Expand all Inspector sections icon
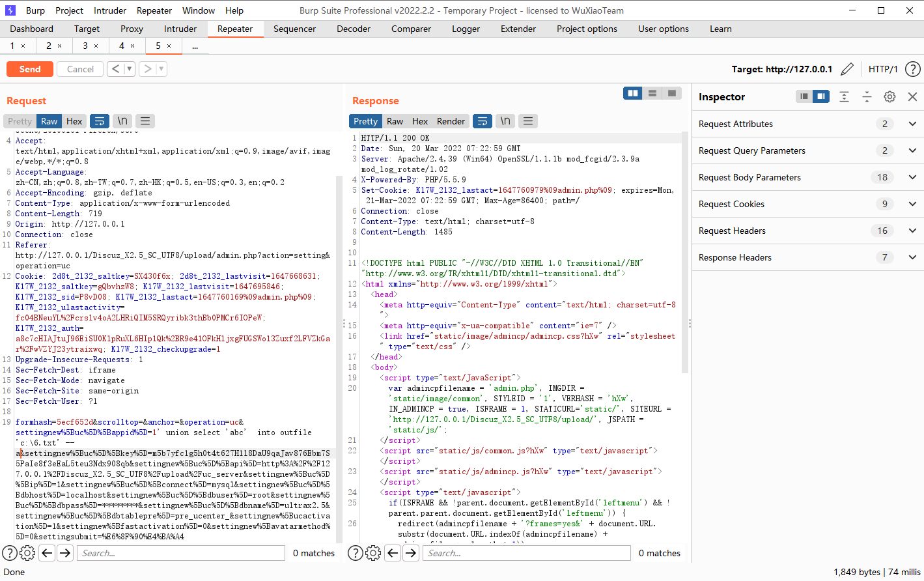The height and width of the screenshot is (581, 924). pos(844,96)
